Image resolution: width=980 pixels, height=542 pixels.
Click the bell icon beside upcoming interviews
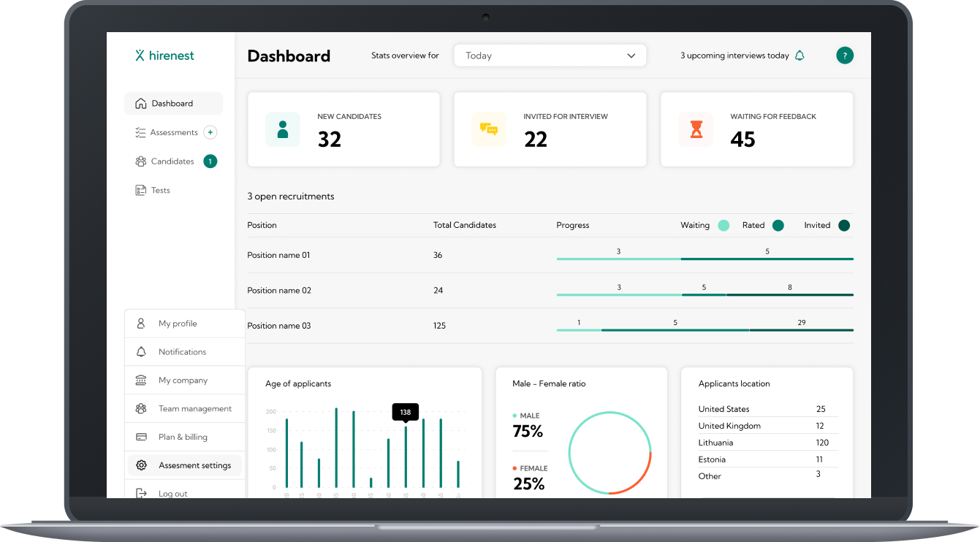[x=799, y=56]
